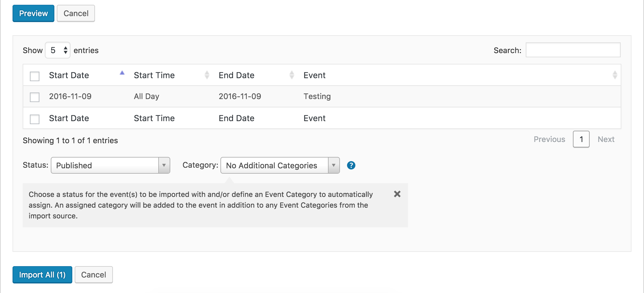
Task: Check the Testing event row checkbox
Action: pyautogui.click(x=35, y=97)
